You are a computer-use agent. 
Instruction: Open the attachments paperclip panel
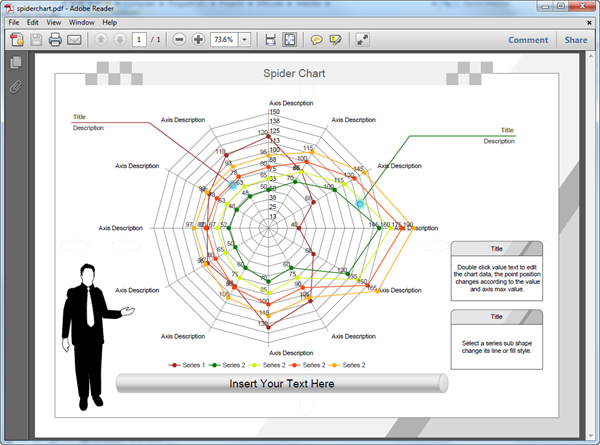16,87
